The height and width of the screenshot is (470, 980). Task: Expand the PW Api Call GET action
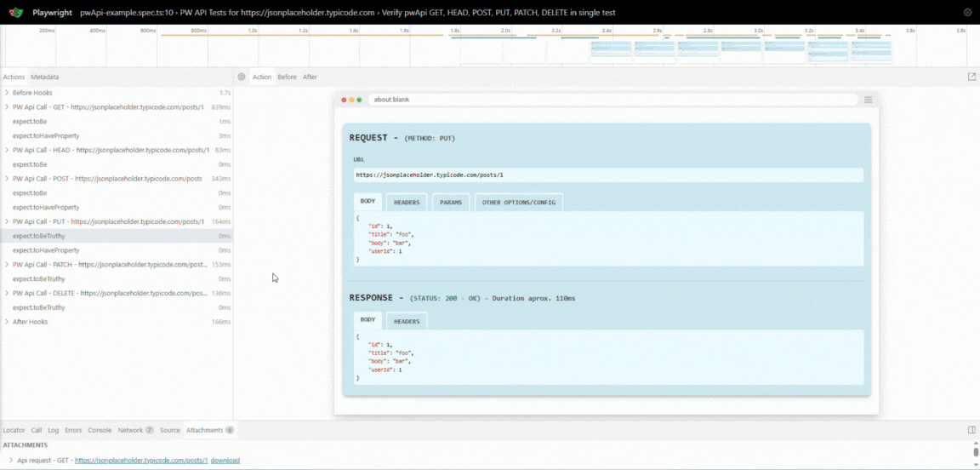[x=7, y=107]
